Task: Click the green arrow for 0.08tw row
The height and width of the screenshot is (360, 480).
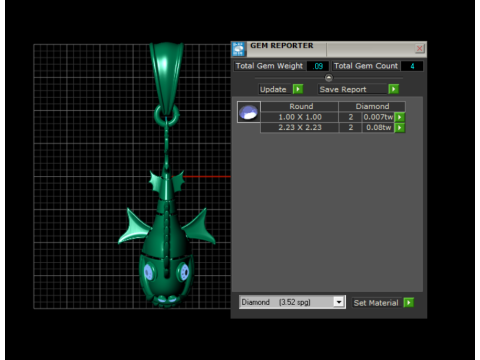Action: pos(400,128)
